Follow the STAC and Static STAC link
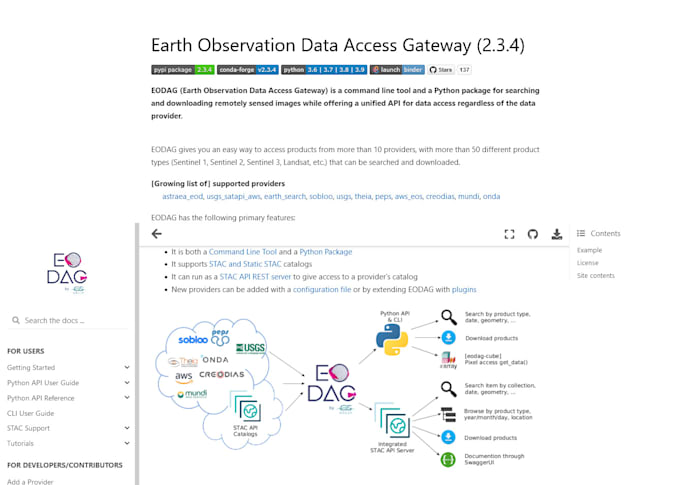This screenshot has height=485, width=680. [x=245, y=264]
